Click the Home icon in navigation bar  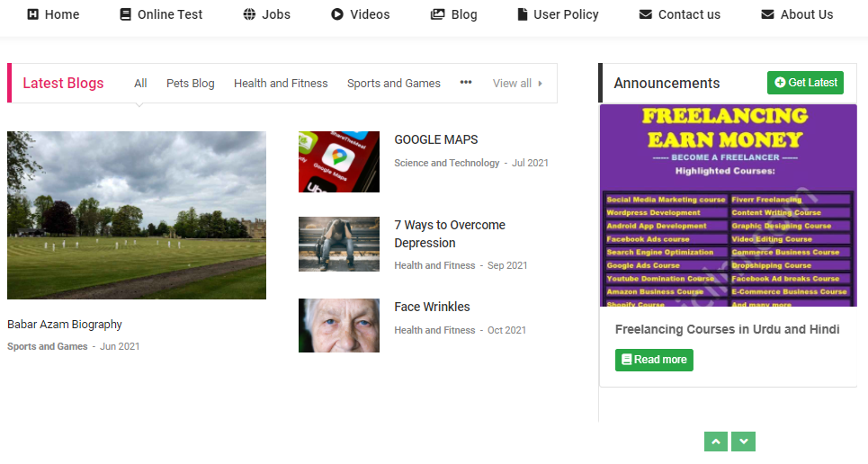point(33,14)
